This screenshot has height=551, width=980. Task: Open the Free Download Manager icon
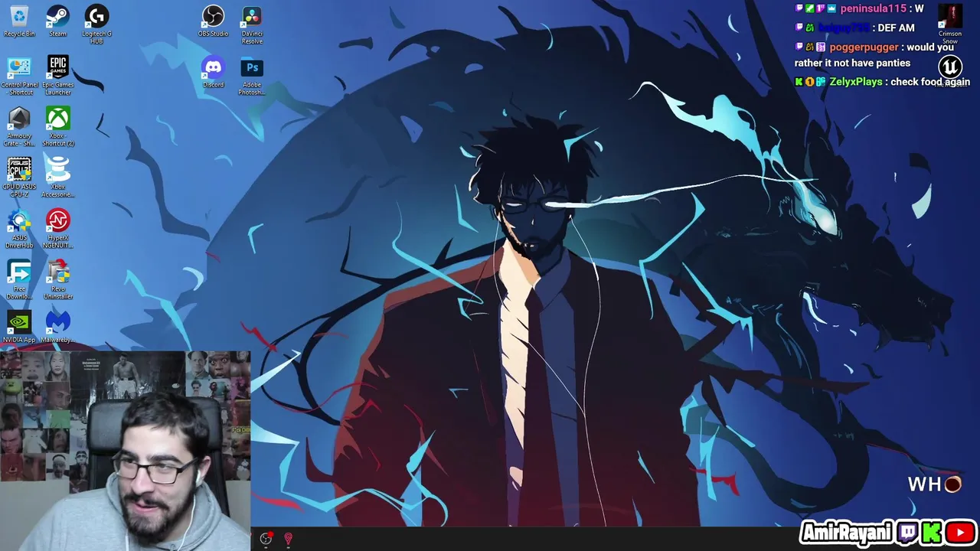tap(19, 280)
